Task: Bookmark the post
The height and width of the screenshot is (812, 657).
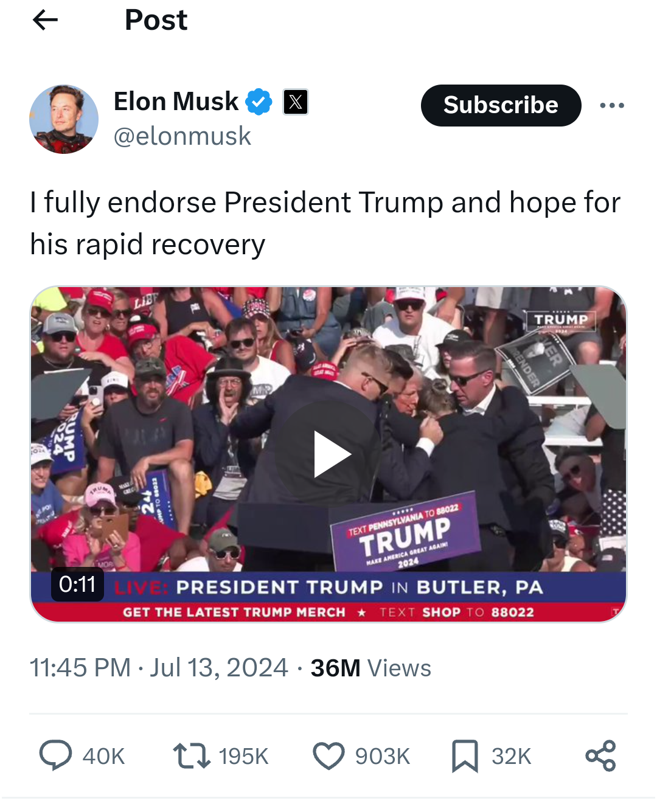Action: 465,755
